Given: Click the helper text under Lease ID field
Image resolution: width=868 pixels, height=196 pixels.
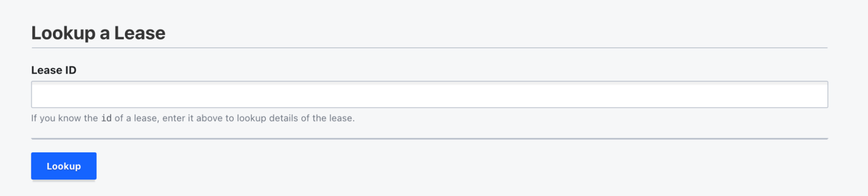Looking at the screenshot, I should coord(193,118).
